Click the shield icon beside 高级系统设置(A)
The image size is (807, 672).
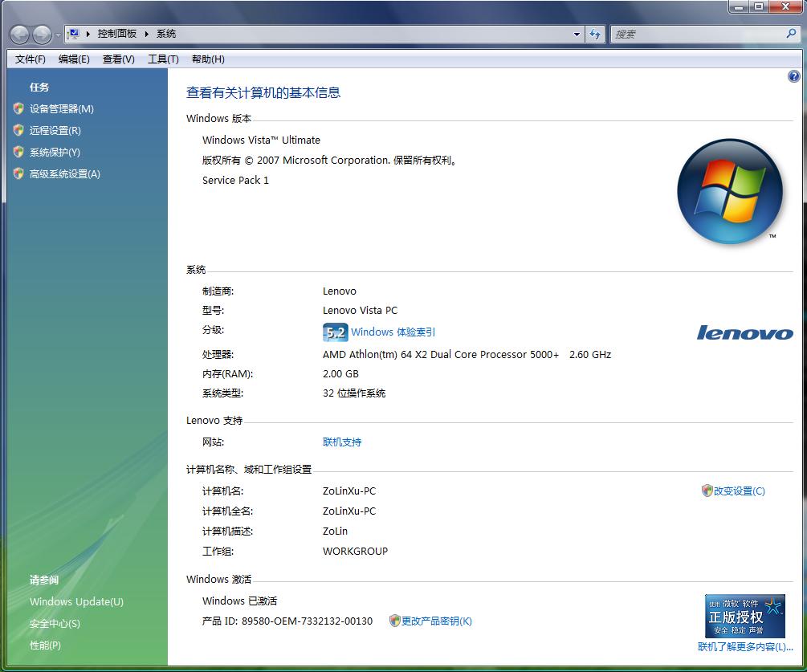coord(18,173)
